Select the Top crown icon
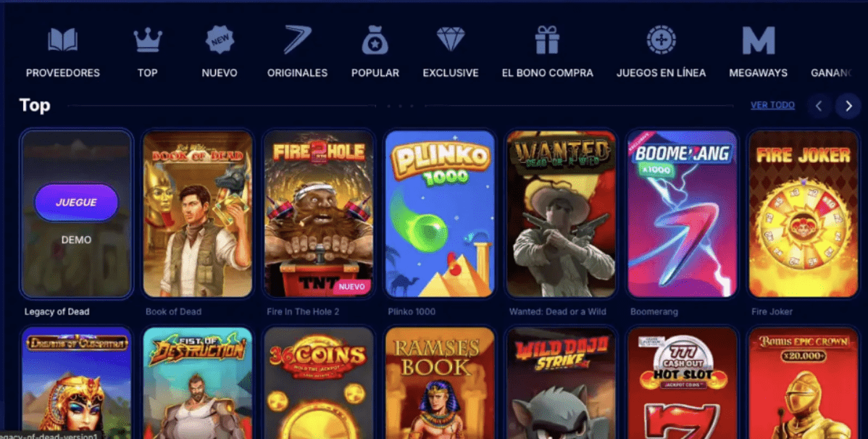 coord(148,40)
